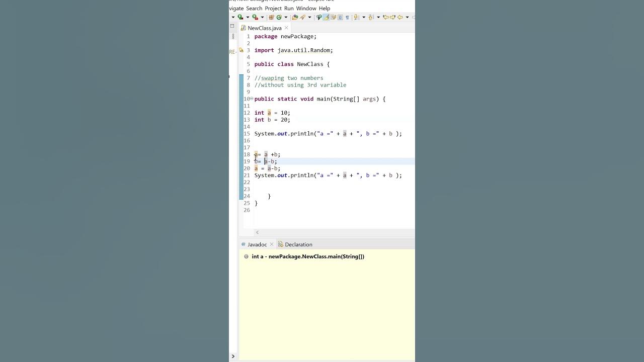Restore the minimized view stack icon
Screen dimensions: 644x362
(232, 26)
